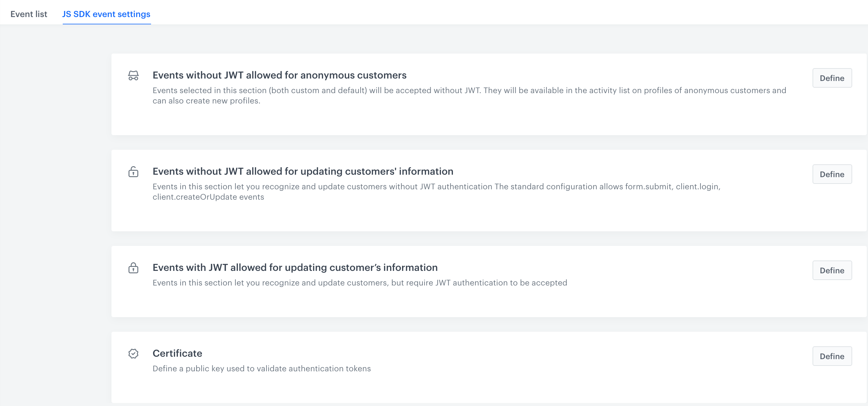The image size is (868, 406).
Task: Switch to the Event list tab
Action: click(x=29, y=14)
